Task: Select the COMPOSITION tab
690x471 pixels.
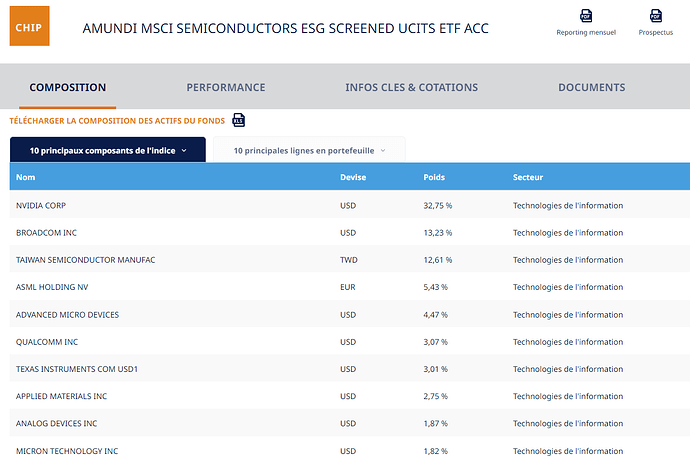Action: coord(68,87)
